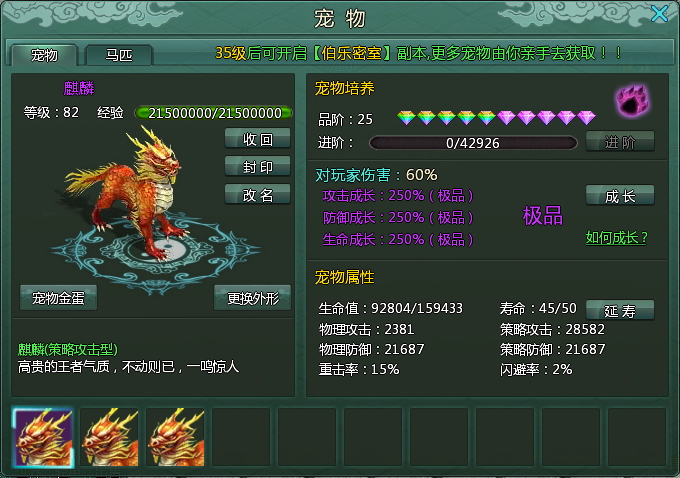Click the 改名 rename button
Viewport: 680px width, 478px height.
[258, 195]
